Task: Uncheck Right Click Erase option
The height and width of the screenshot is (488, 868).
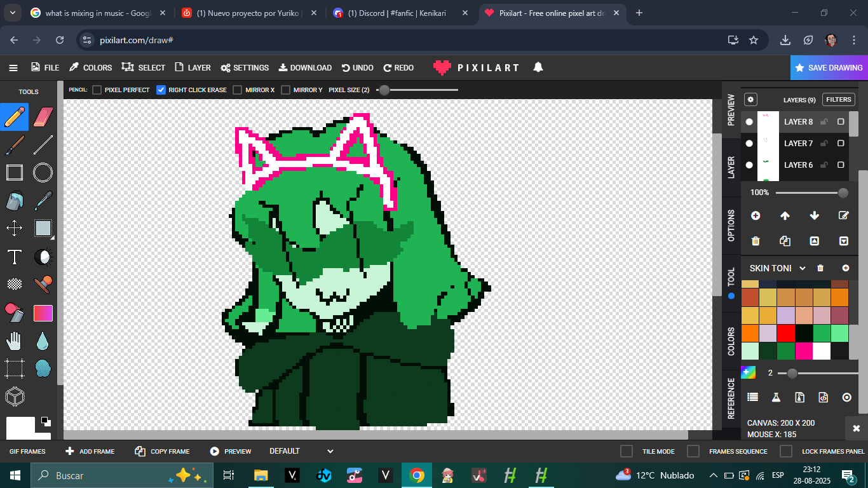Action: (x=161, y=90)
